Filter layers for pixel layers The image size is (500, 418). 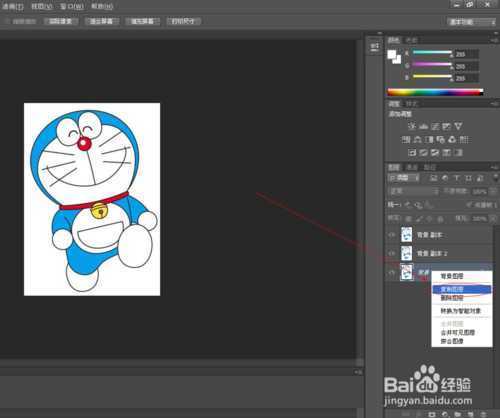point(434,178)
